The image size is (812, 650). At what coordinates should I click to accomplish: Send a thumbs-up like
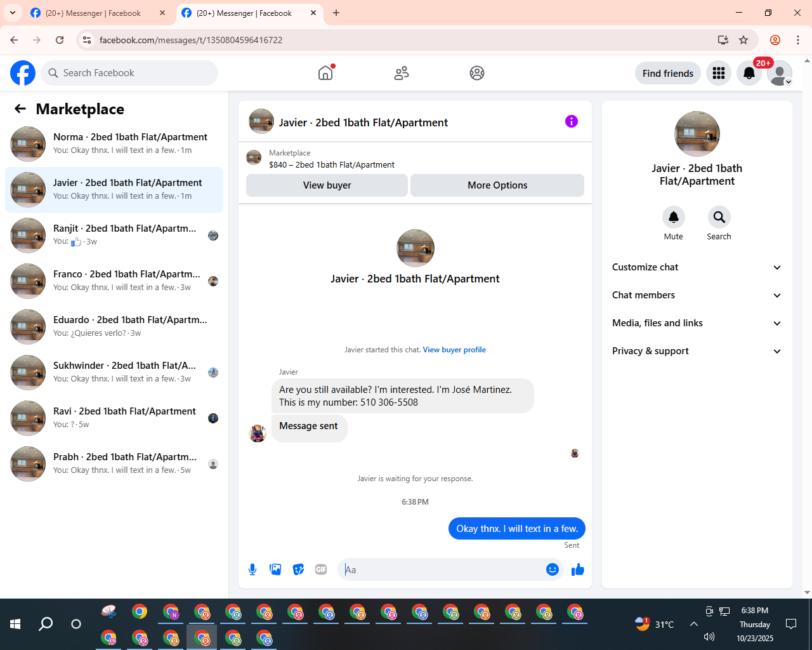[578, 569]
